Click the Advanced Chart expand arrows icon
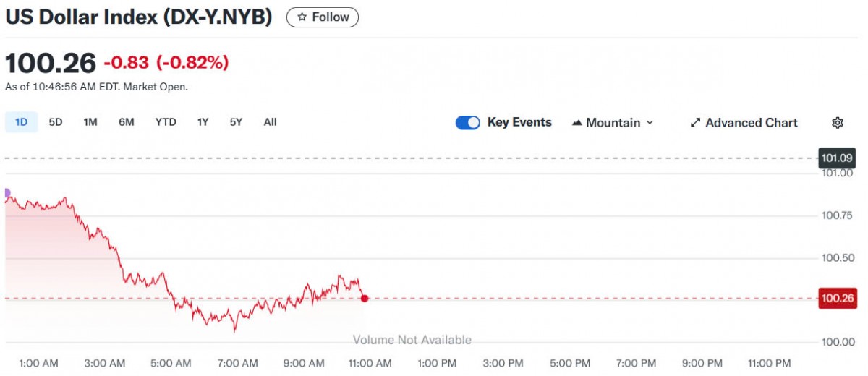The image size is (868, 376). click(695, 123)
